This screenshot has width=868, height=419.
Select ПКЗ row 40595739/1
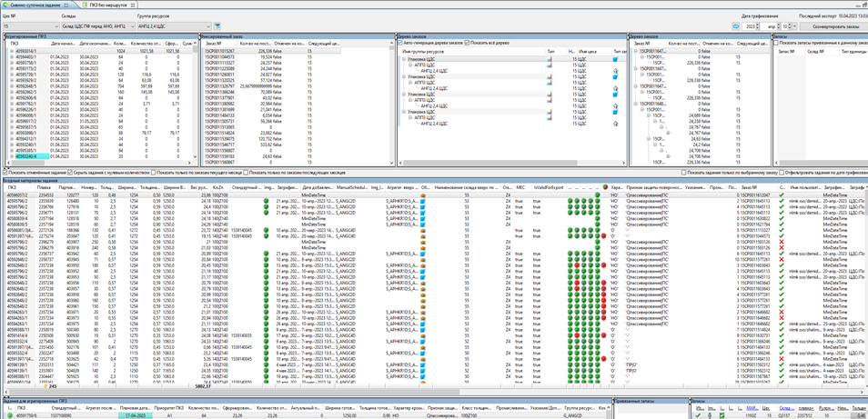[100, 74]
